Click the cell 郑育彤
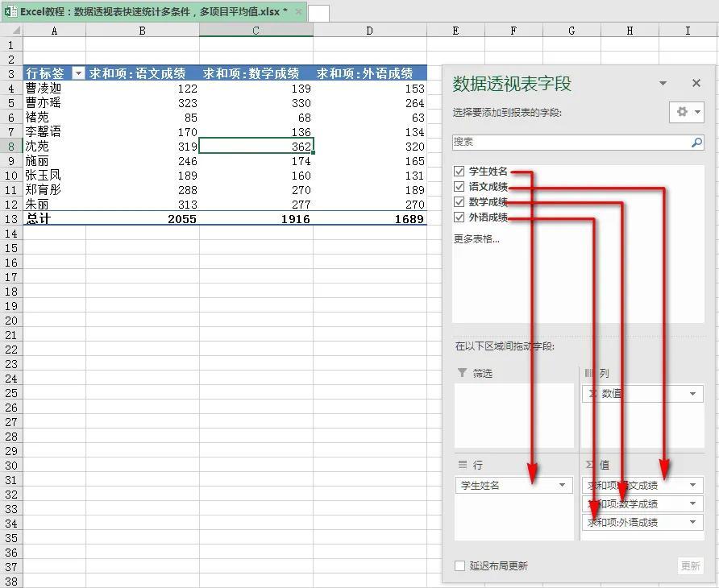 pos(54,190)
